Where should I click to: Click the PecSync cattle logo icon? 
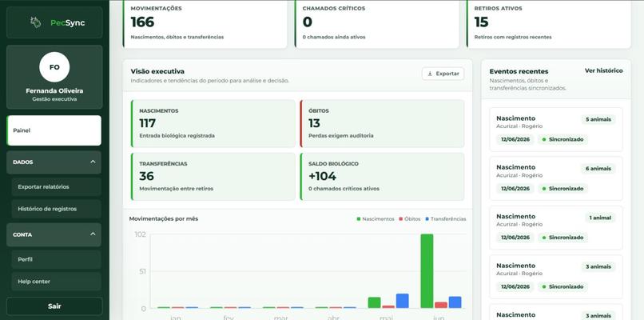35,22
